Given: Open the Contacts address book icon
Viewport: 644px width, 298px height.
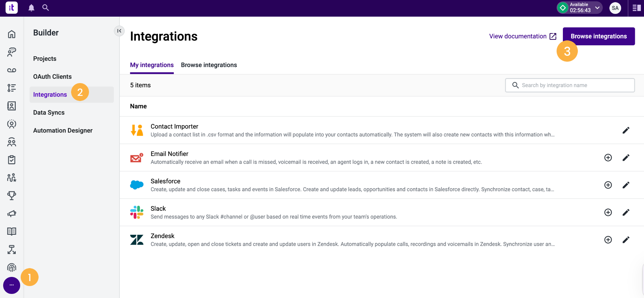Looking at the screenshot, I should pyautogui.click(x=12, y=106).
